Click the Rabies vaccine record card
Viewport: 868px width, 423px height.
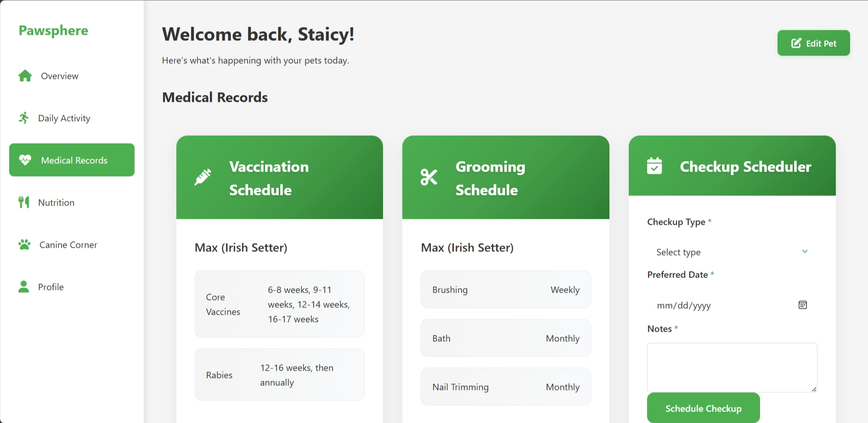279,374
